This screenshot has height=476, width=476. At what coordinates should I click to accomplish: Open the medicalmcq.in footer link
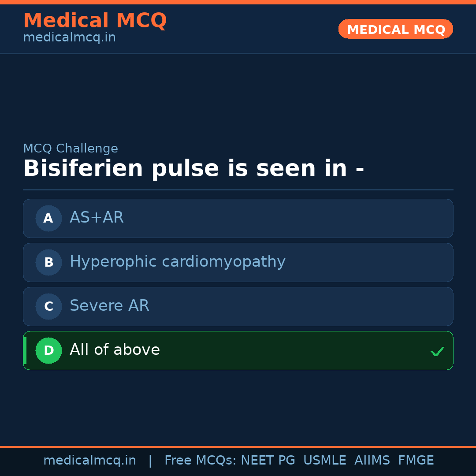(x=89, y=461)
